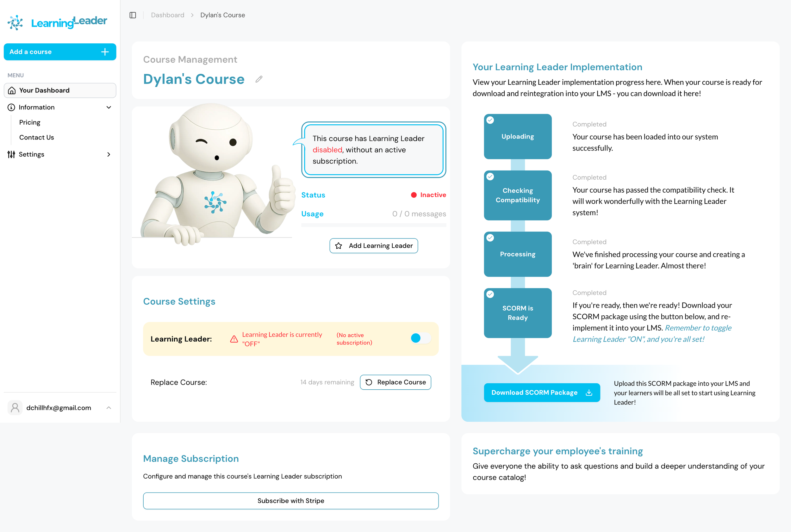Go to Dashboard via breadcrumb link
Viewport: 791px width, 532px height.
click(x=168, y=15)
